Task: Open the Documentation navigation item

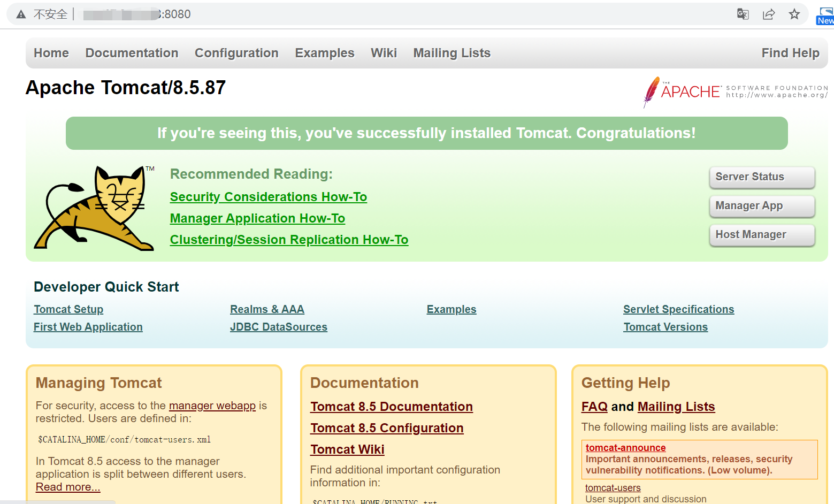Action: [x=132, y=53]
